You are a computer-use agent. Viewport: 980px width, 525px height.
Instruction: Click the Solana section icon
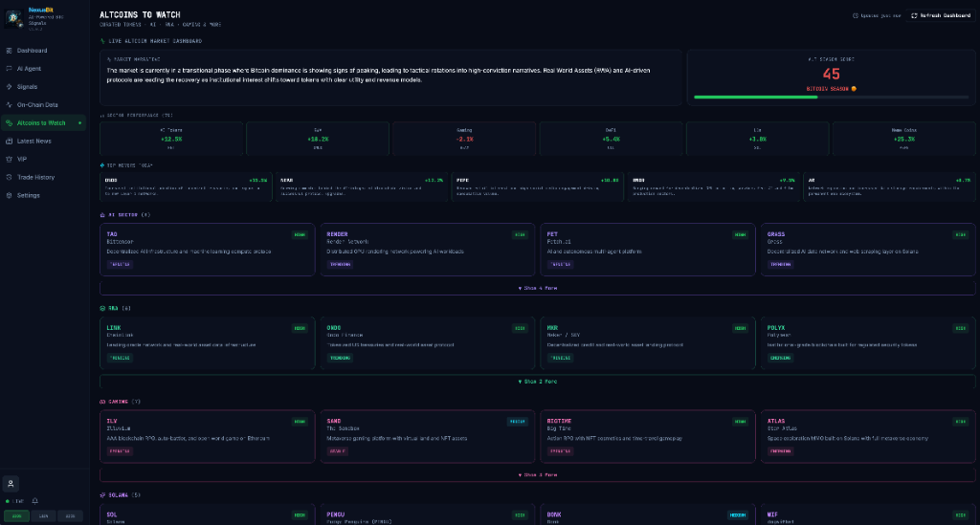click(x=102, y=495)
